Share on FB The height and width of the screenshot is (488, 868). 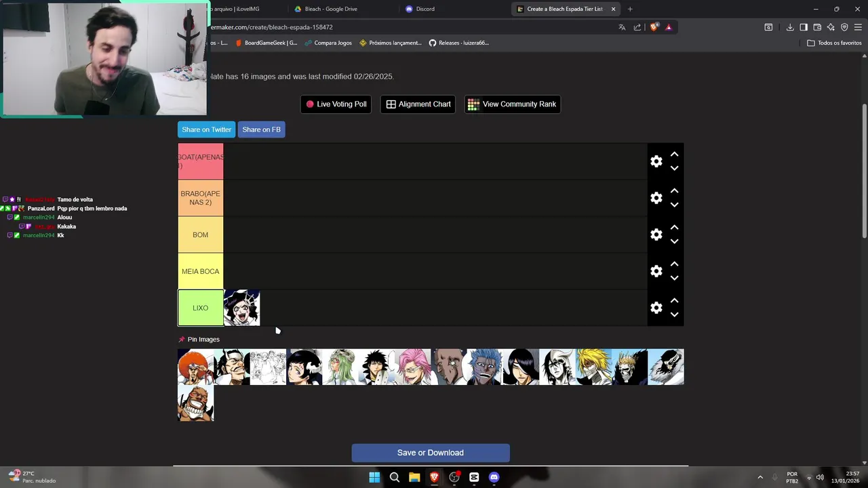click(261, 129)
